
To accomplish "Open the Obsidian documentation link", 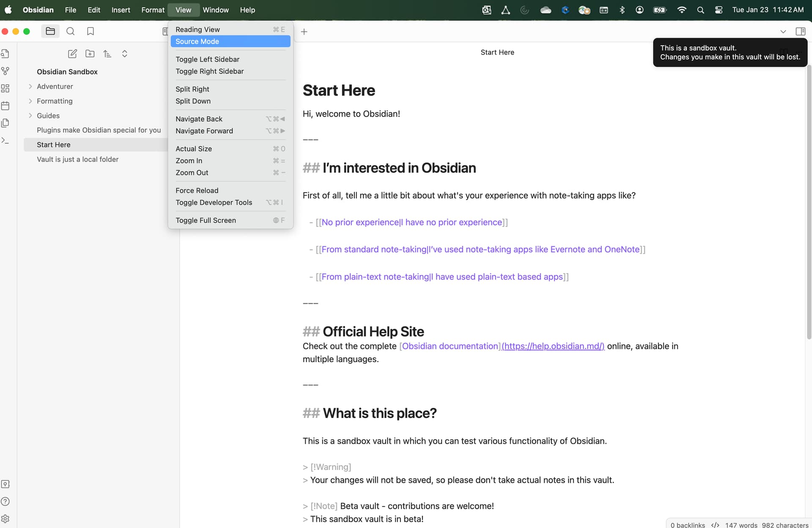I will [x=450, y=346].
